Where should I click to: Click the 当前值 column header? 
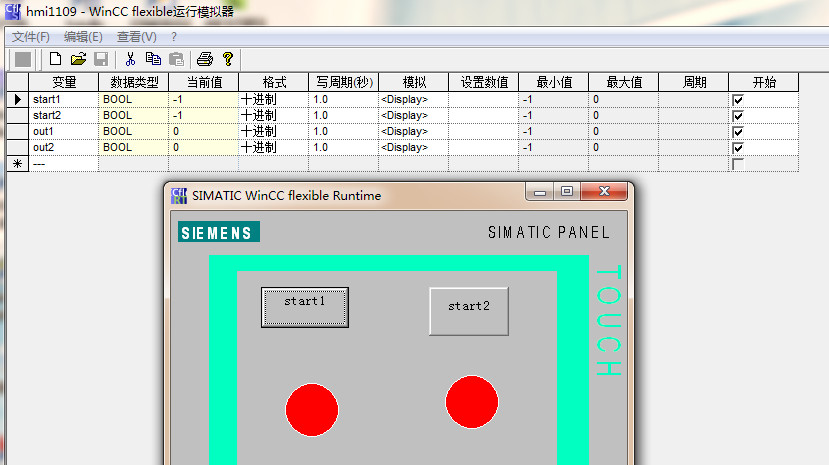204,82
